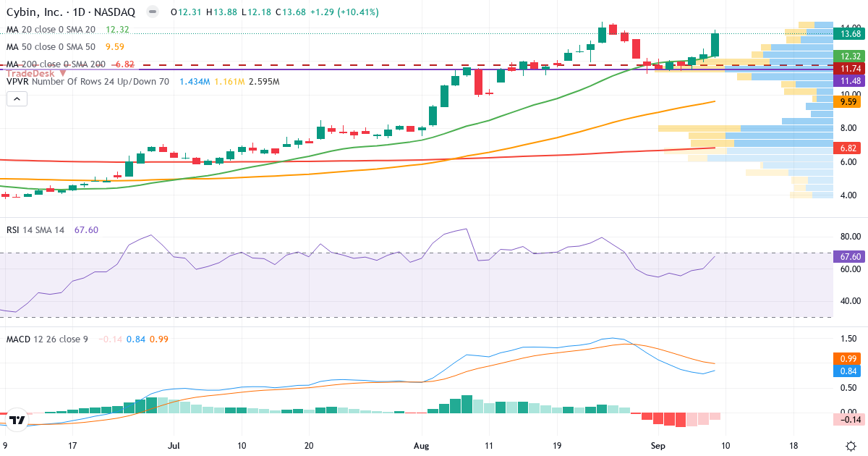Click the market status pill next to NASDAQ

click(152, 12)
